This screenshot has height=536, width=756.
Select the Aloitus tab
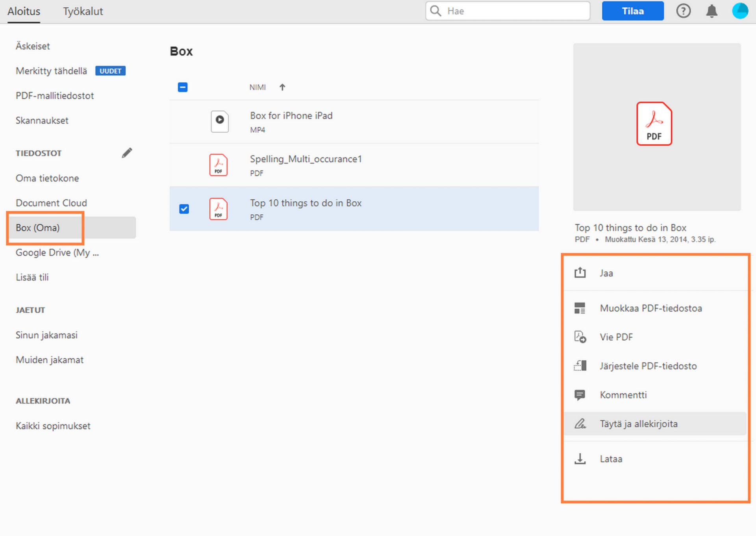(x=24, y=11)
